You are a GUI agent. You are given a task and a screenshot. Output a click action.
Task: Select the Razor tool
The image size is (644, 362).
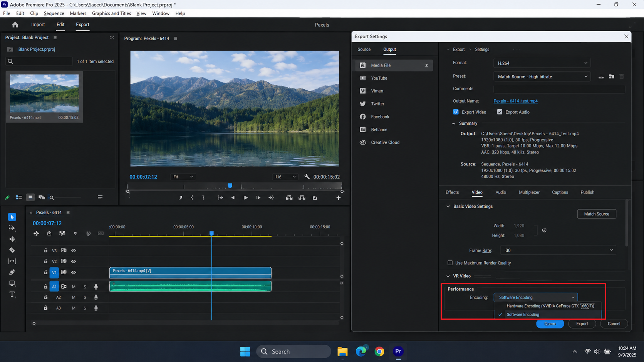(12, 250)
